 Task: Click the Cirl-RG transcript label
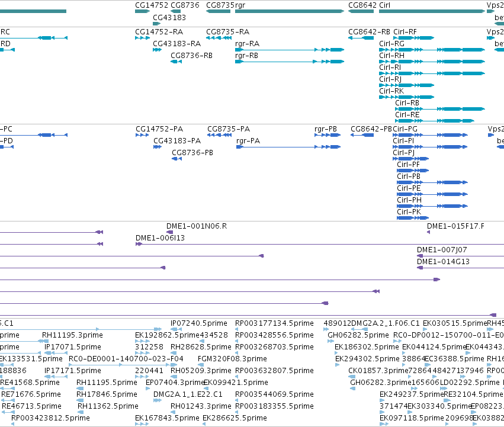point(392,44)
